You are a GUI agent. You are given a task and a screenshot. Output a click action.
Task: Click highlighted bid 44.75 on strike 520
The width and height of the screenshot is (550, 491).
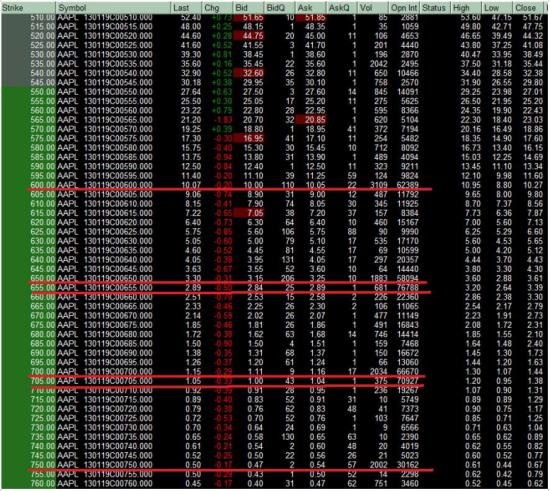[x=249, y=35]
